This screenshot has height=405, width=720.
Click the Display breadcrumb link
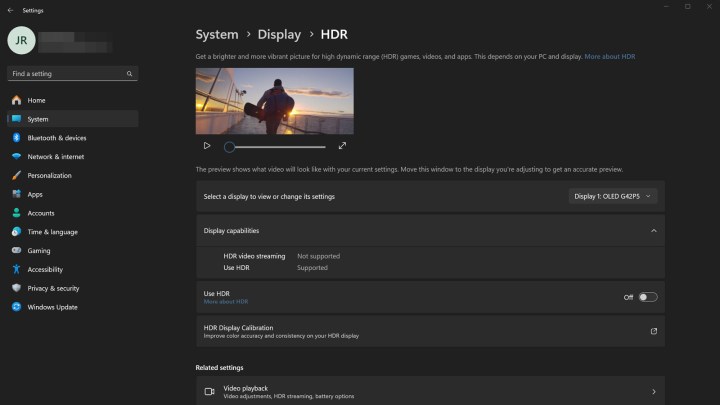click(x=279, y=34)
